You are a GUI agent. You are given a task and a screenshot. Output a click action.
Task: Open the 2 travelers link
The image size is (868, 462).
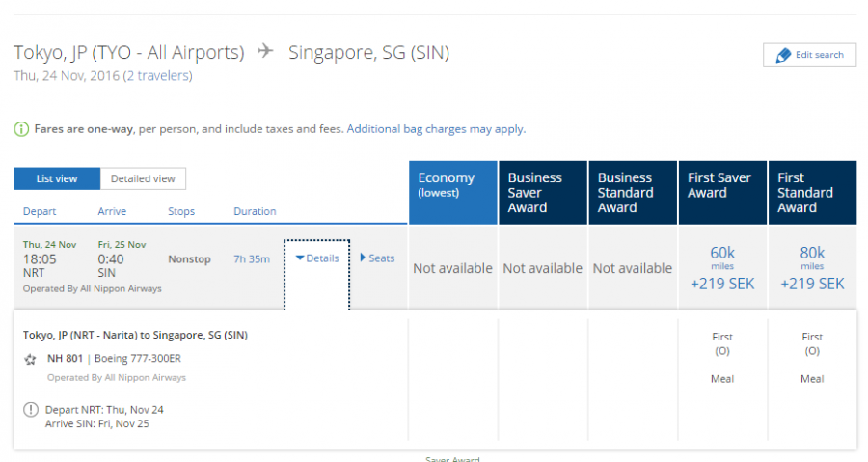pos(157,76)
